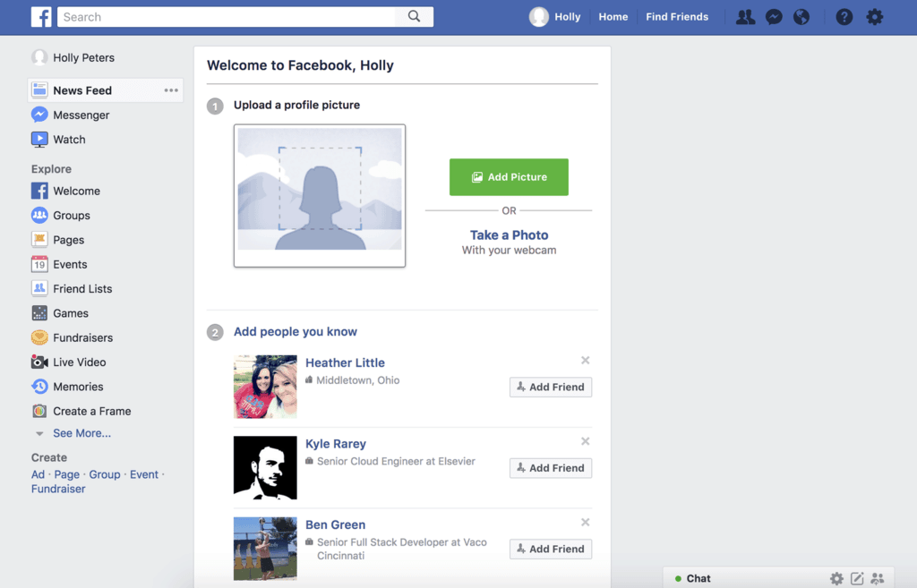Open the settings gear in the top bar
The height and width of the screenshot is (588, 917).
coord(874,17)
